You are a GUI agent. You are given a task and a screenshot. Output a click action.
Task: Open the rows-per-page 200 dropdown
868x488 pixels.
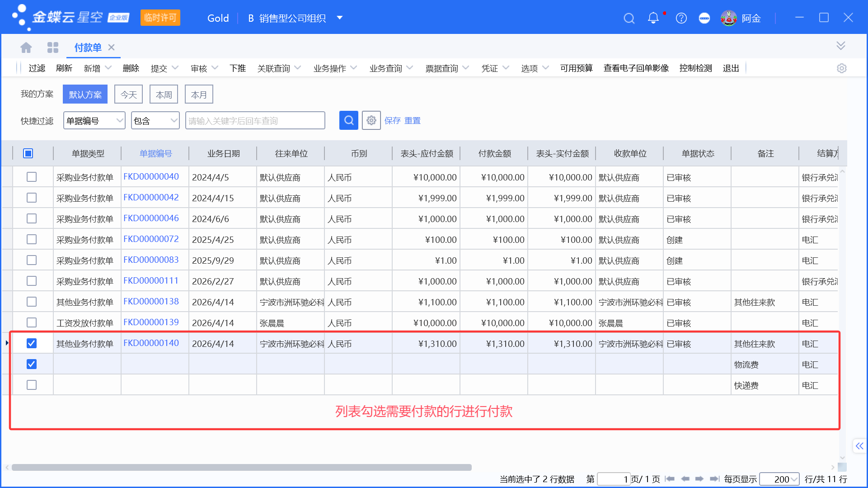pyautogui.click(x=779, y=479)
